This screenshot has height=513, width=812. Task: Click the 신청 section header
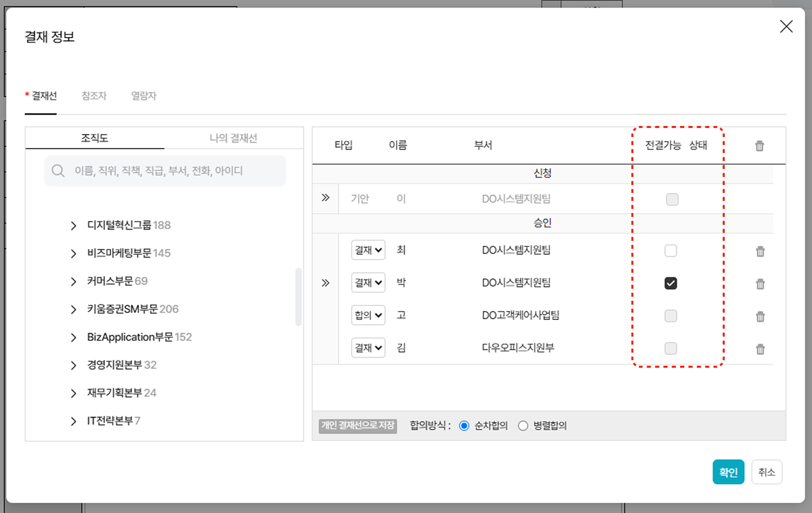(x=543, y=173)
